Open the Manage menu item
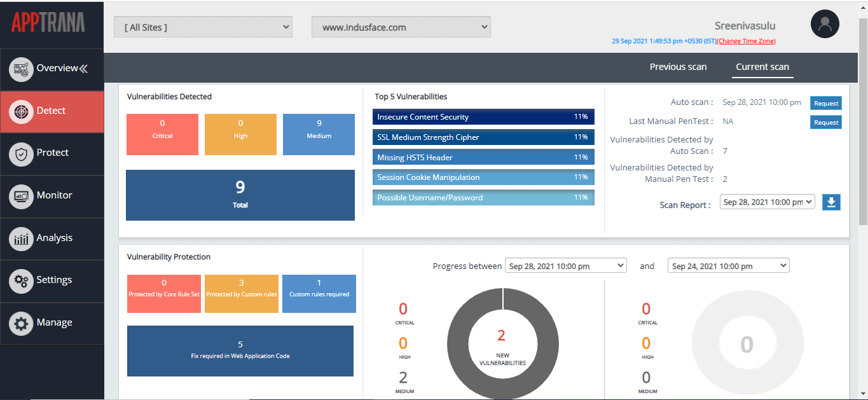The width and height of the screenshot is (868, 400). tap(52, 323)
